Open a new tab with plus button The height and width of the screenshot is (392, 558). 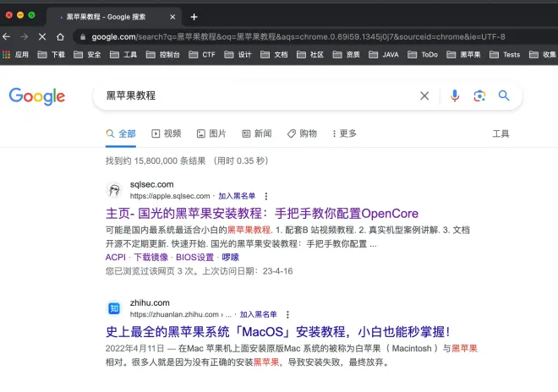[x=194, y=17]
